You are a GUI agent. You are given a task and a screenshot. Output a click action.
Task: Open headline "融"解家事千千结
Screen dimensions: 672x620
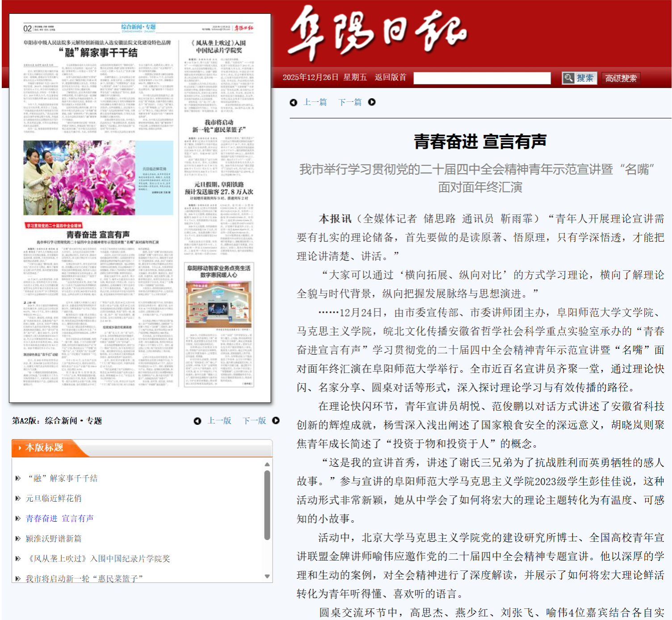(x=63, y=478)
